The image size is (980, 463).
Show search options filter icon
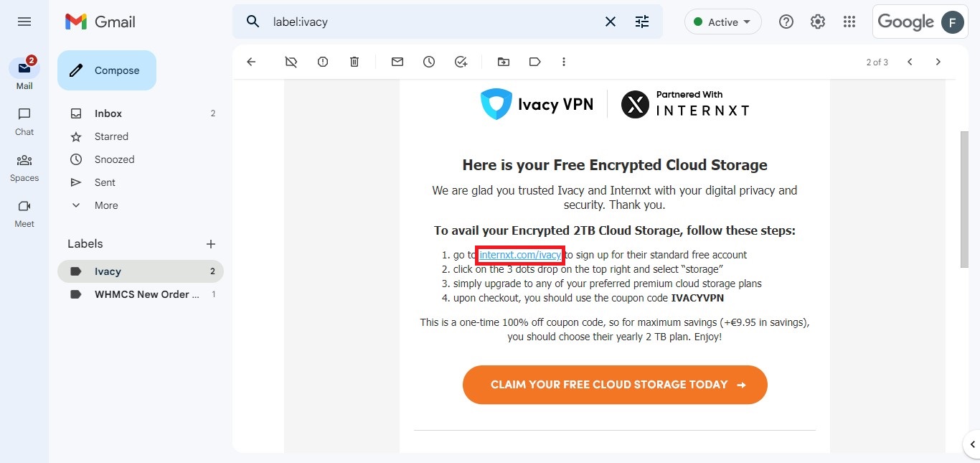point(642,22)
